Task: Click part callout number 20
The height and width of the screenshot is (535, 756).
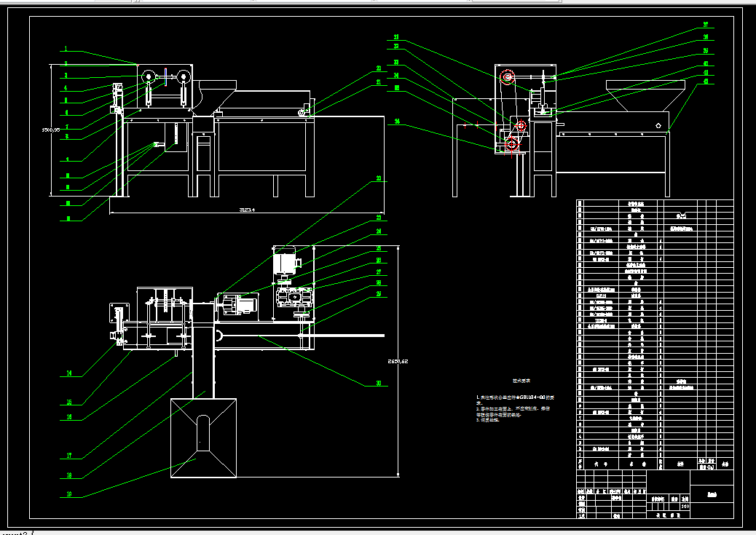Action: click(379, 68)
